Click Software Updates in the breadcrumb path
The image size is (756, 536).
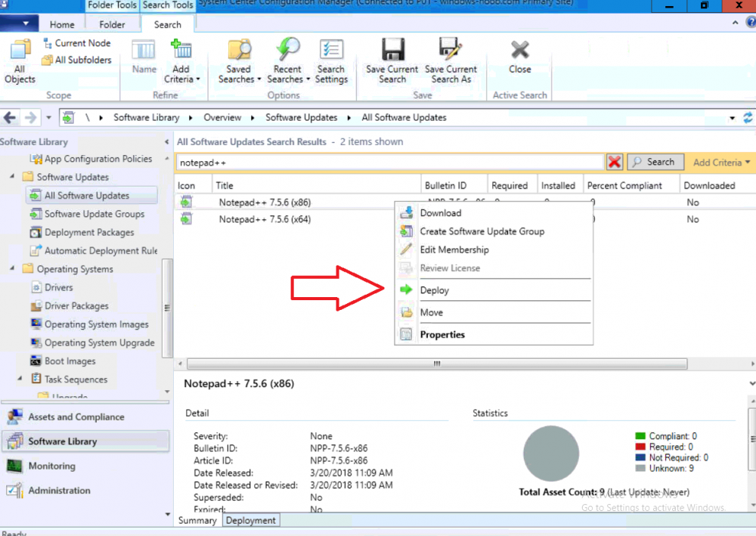pyautogui.click(x=302, y=118)
